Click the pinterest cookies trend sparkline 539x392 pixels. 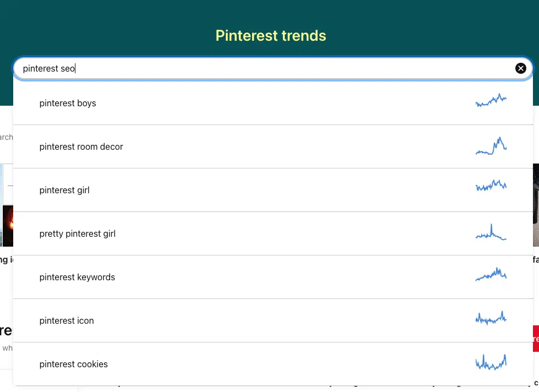click(x=491, y=362)
